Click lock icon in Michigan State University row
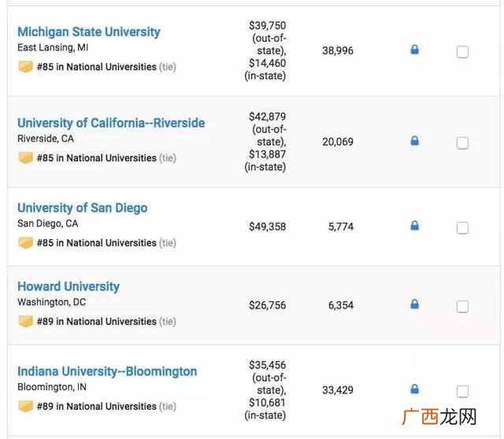 point(415,50)
